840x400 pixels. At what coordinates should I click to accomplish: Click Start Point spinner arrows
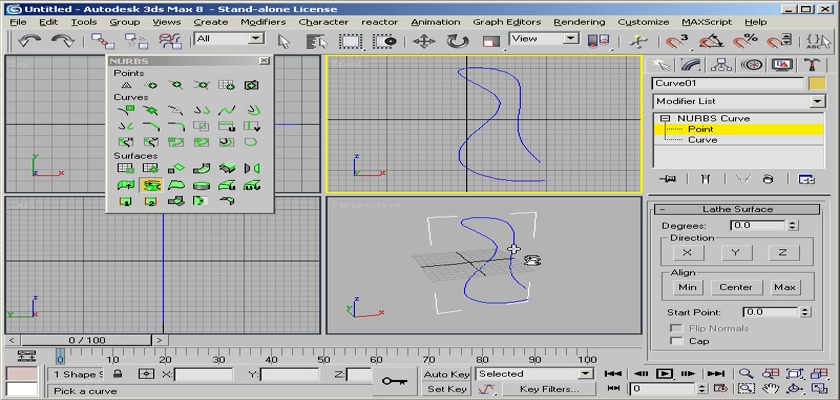805,312
